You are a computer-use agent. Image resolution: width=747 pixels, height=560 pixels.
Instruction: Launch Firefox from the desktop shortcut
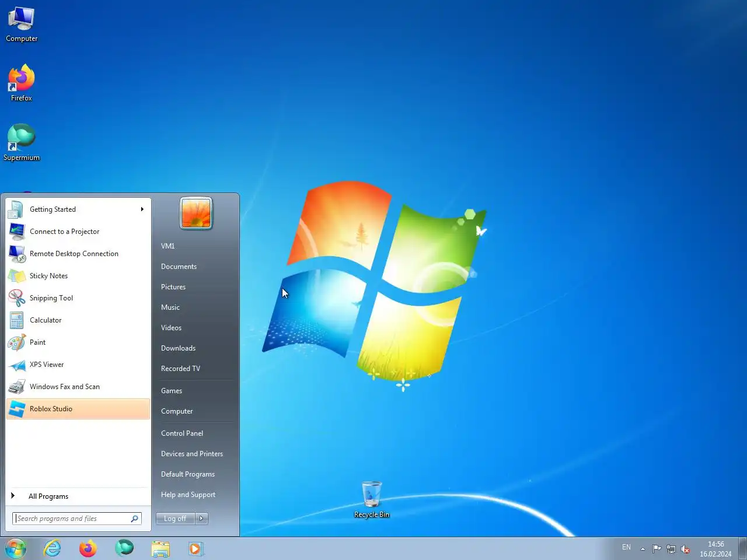point(22,83)
